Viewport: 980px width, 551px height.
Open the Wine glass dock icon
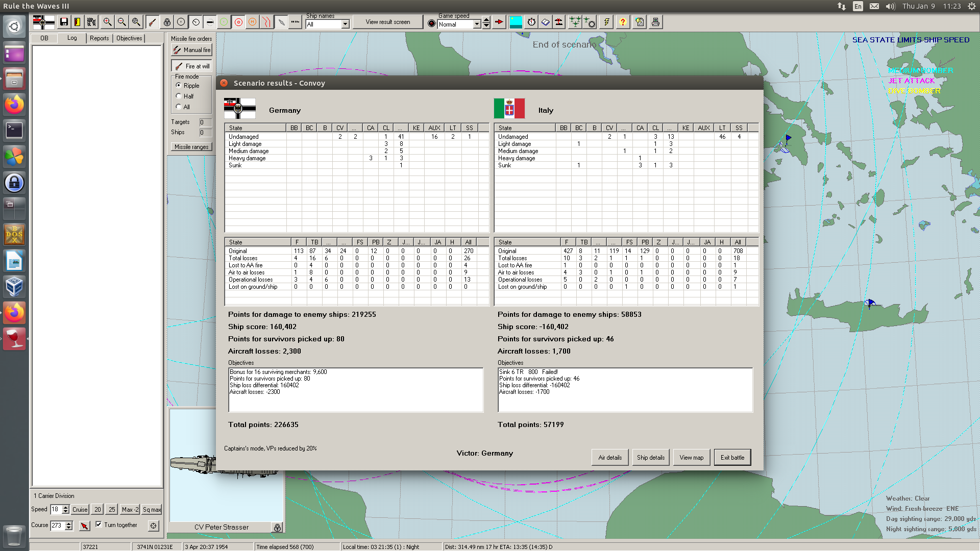[14, 339]
